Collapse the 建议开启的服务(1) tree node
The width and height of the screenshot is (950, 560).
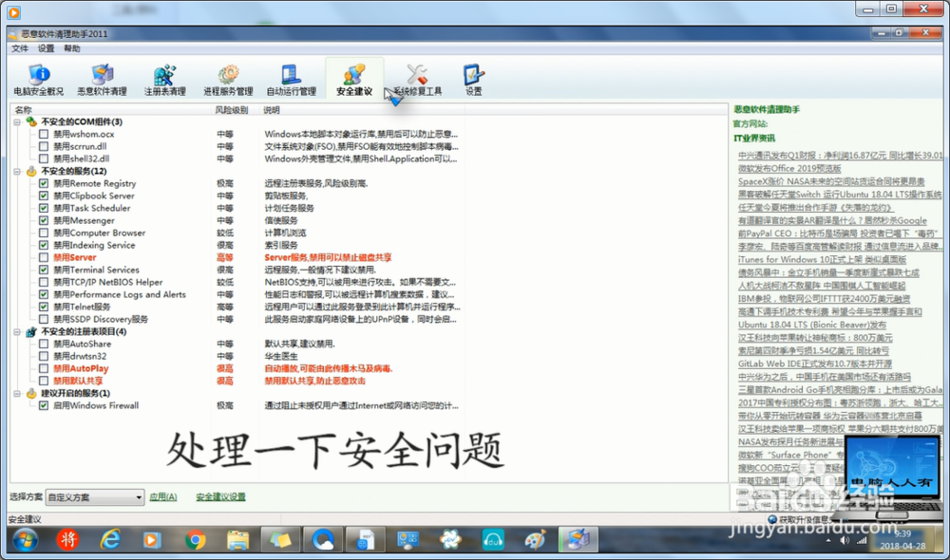(17, 394)
